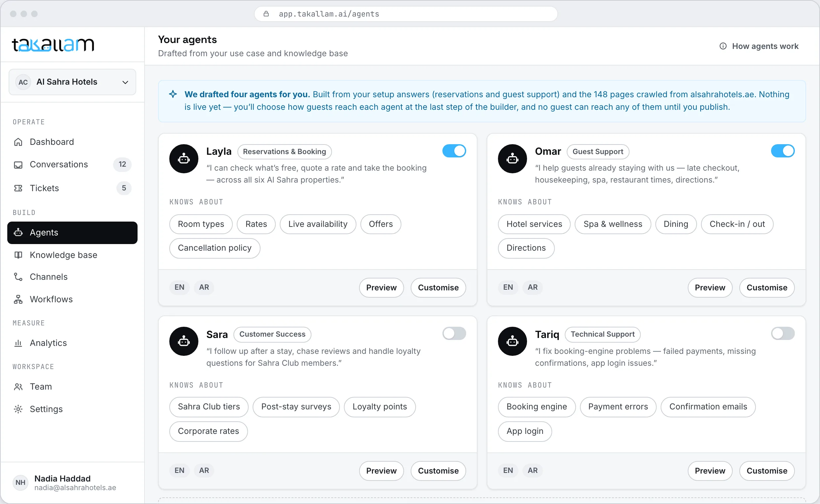Image resolution: width=820 pixels, height=504 pixels.
Task: Open the Agents section in sidebar
Action: click(72, 233)
